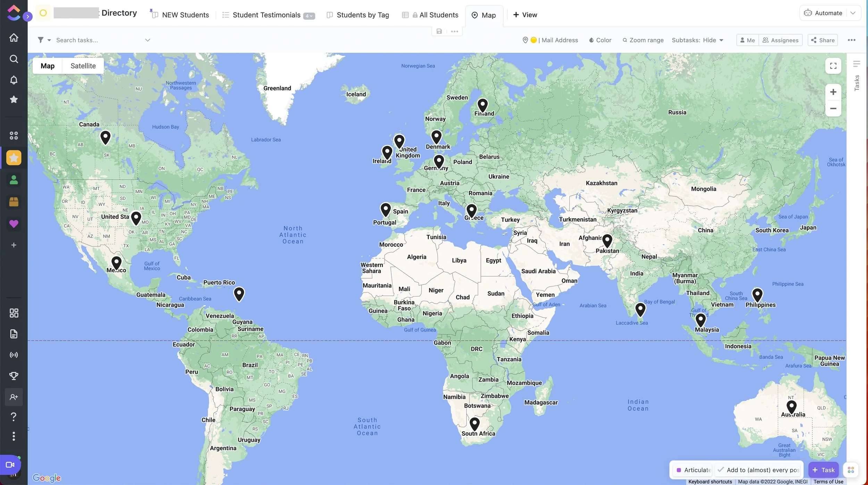Toggle the Assignees filter
This screenshot has height=485, width=868.
coord(780,40)
